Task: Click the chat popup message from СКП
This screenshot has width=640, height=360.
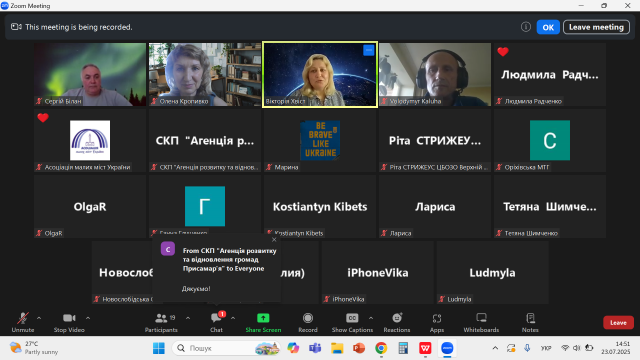Action: (x=216, y=268)
